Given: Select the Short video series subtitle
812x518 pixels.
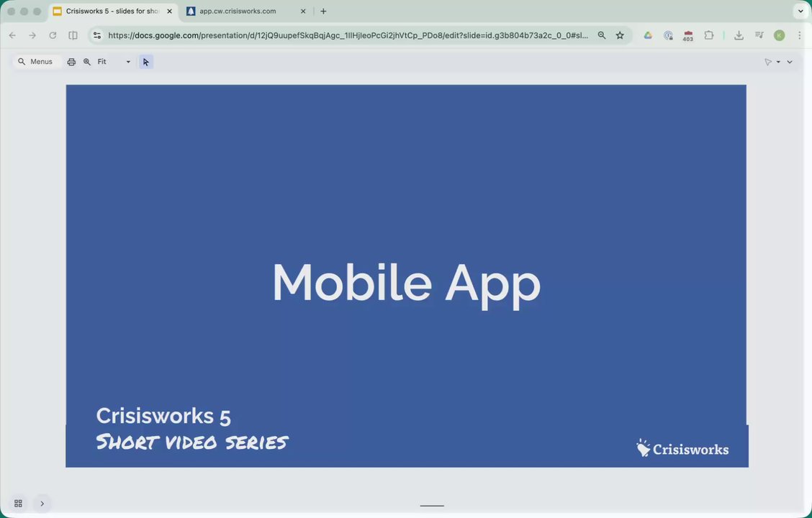Looking at the screenshot, I should pyautogui.click(x=192, y=442).
